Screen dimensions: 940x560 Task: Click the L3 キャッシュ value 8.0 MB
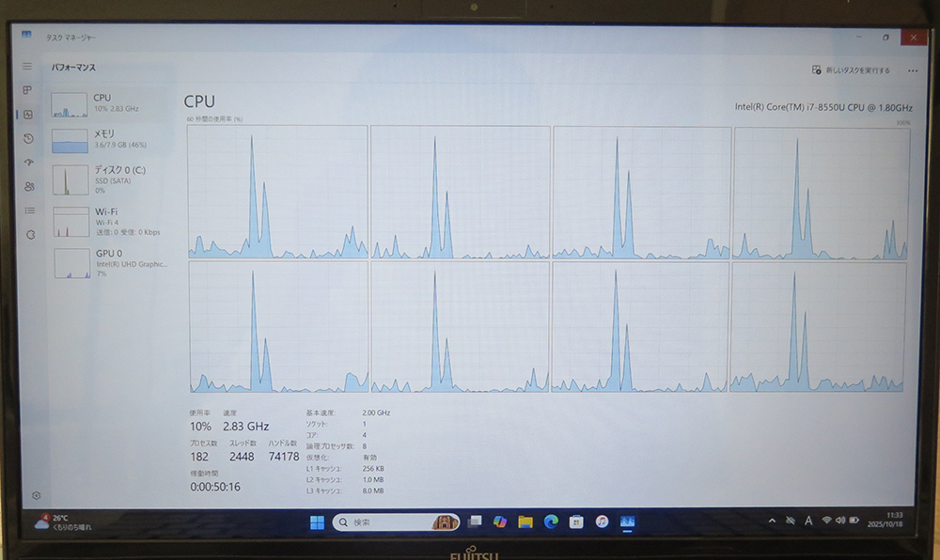373,490
